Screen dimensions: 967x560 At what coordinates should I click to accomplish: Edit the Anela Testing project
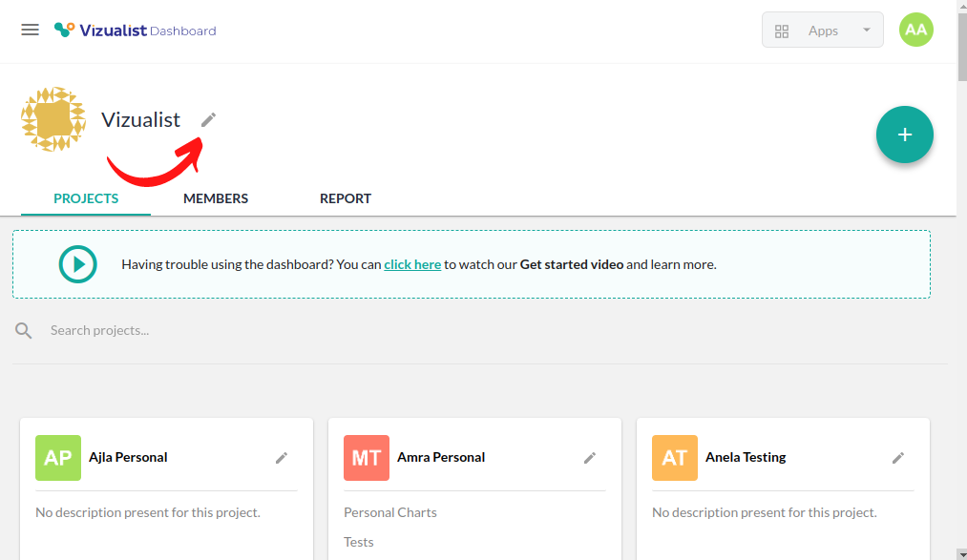898,458
